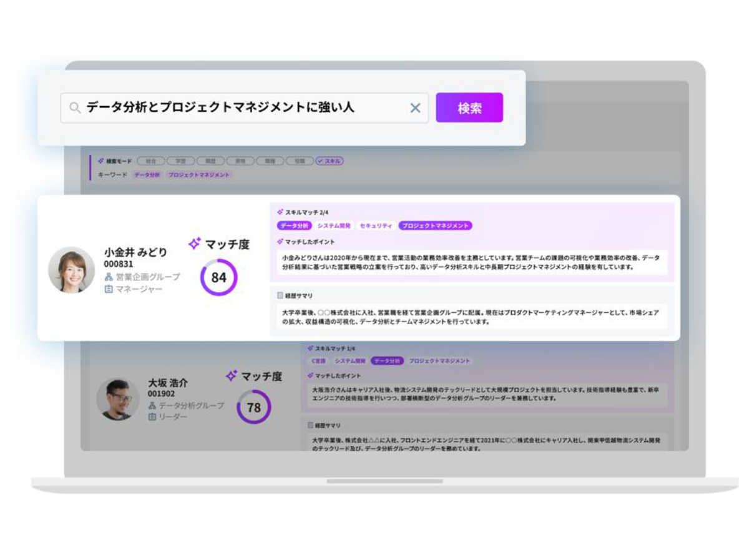The width and height of the screenshot is (747, 560).
Task: Select the C言語 skill tag in 大坂's card
Action: pyautogui.click(x=319, y=361)
